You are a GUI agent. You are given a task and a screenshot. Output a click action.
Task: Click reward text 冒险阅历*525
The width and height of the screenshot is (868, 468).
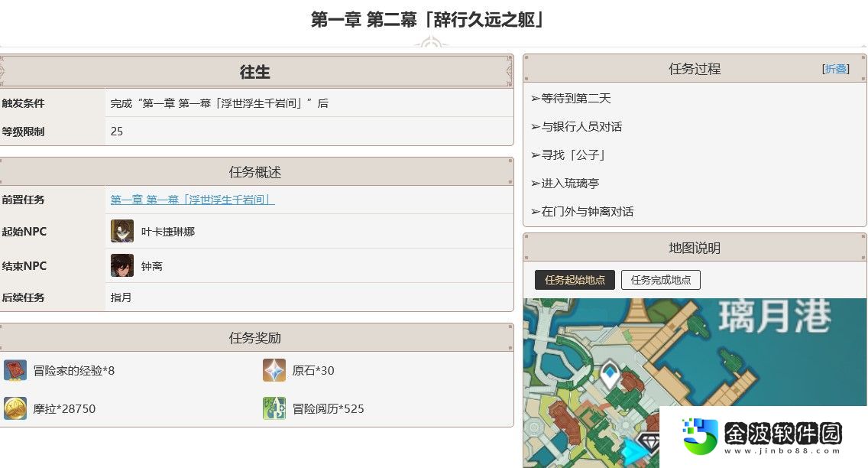(328, 409)
